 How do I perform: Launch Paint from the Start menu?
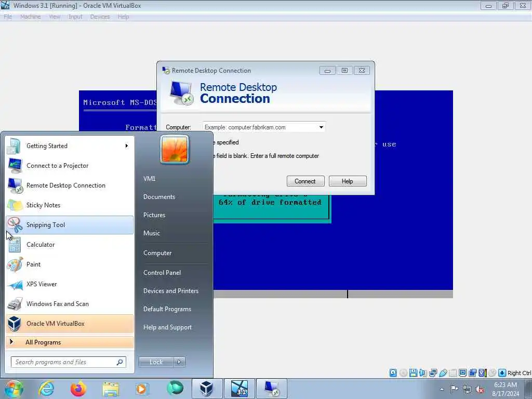(70, 264)
